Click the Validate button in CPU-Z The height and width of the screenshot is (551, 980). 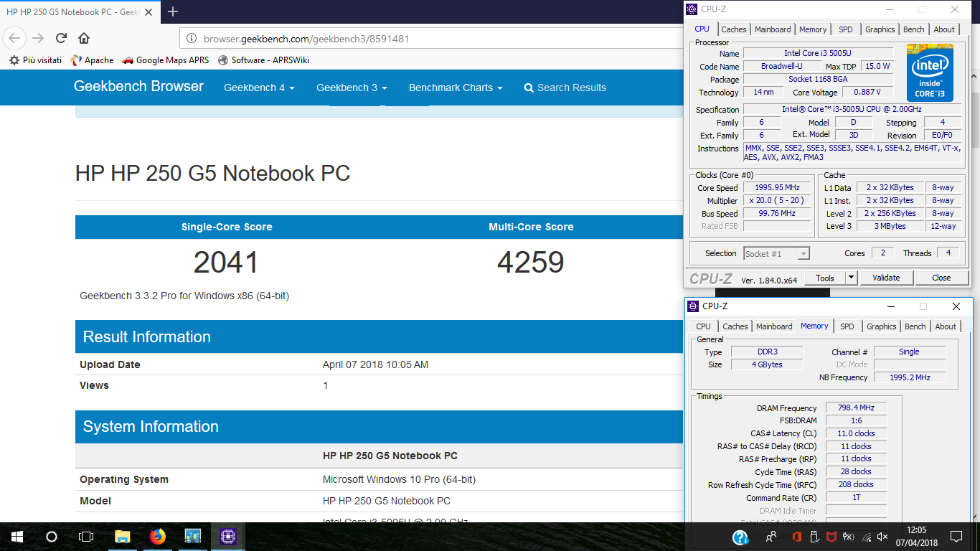point(886,278)
